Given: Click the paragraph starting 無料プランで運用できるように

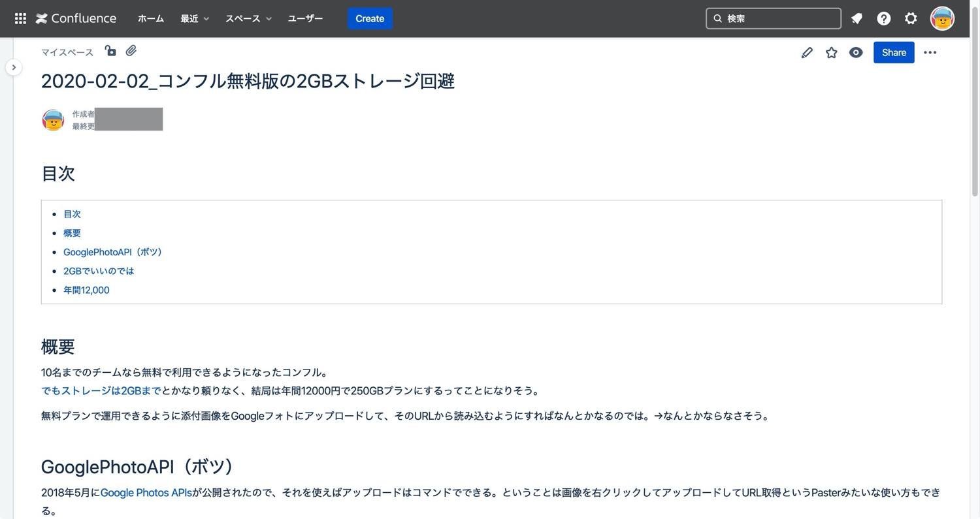Looking at the screenshot, I should 406,416.
